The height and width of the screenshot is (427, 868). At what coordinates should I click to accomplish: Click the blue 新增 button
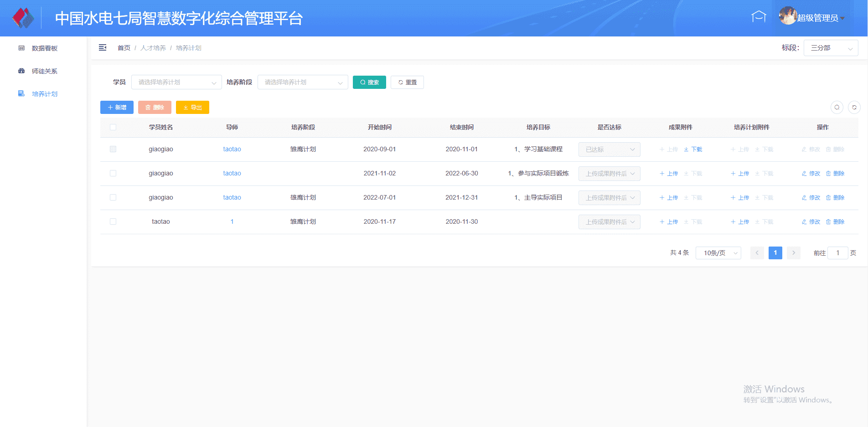pos(117,107)
